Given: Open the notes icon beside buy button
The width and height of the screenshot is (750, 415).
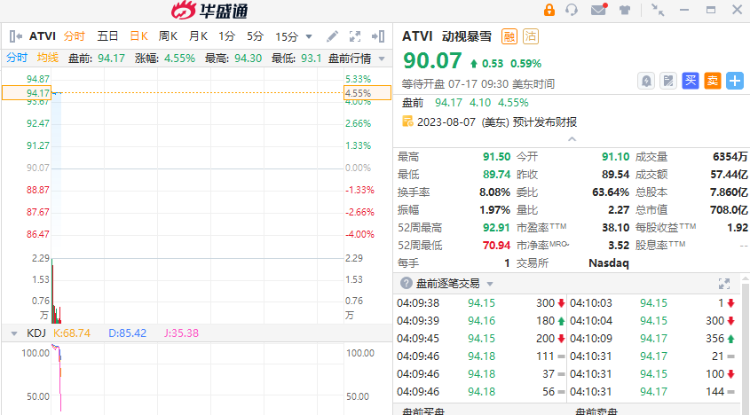Looking at the screenshot, I should point(669,80).
